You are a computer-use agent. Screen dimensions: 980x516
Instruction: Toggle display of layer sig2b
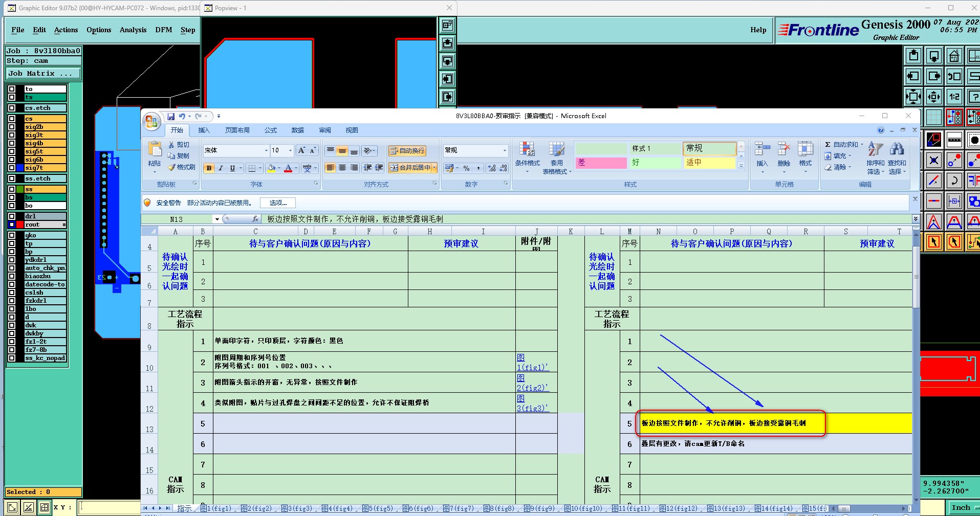coord(12,127)
